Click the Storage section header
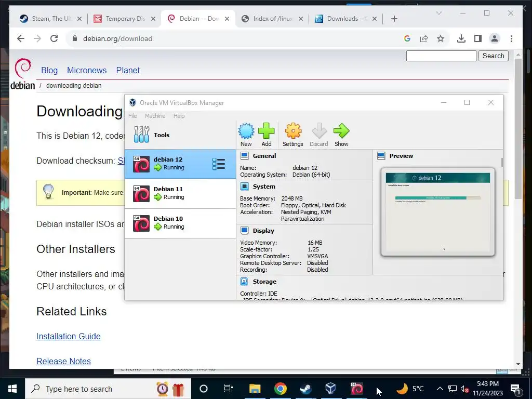This screenshot has width=532, height=399. 264,282
